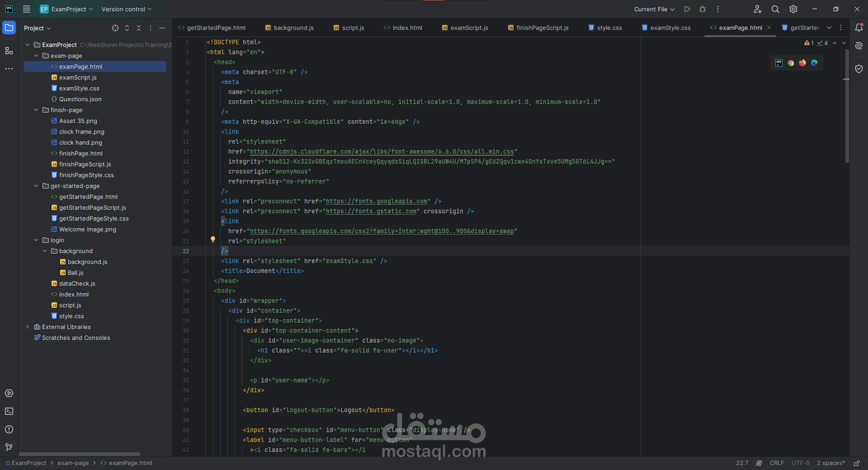Preview page in built-in WebStorm browser

click(x=779, y=63)
